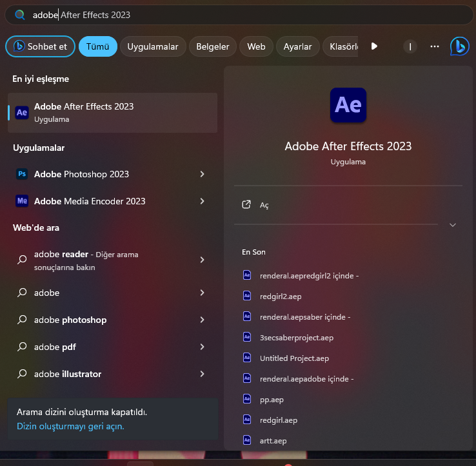Click the Sohbet et chat button
The width and height of the screenshot is (476, 466).
(x=41, y=46)
